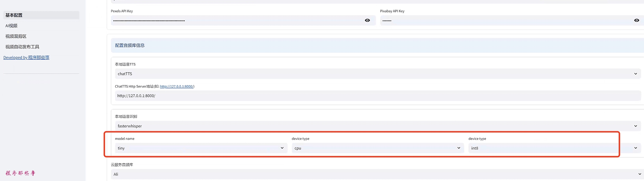Click the partially visible field above Pexels API Key

(378, 1)
